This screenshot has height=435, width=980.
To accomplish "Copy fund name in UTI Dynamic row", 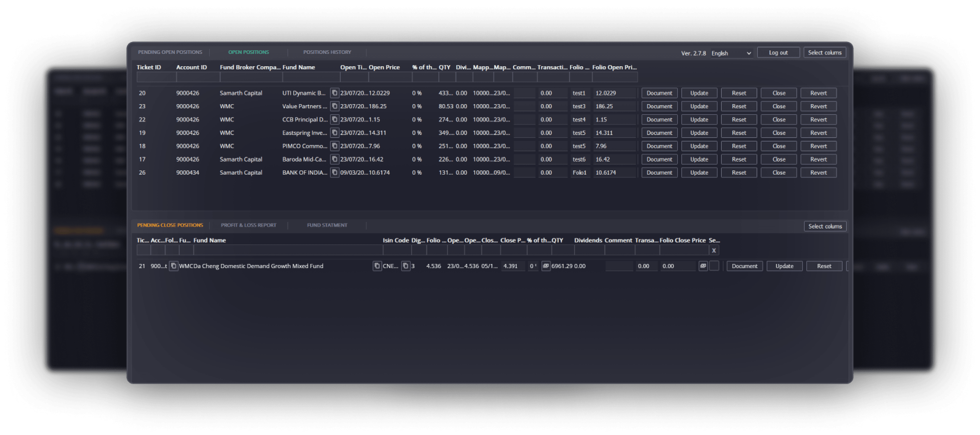I will 334,93.
